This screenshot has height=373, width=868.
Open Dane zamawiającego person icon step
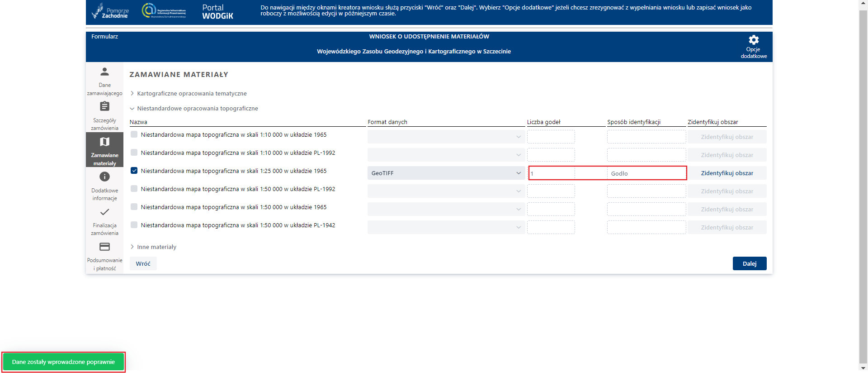tap(104, 72)
